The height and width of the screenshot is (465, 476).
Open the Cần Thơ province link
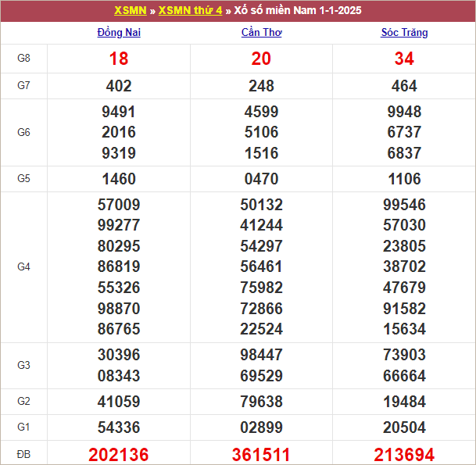click(x=261, y=33)
